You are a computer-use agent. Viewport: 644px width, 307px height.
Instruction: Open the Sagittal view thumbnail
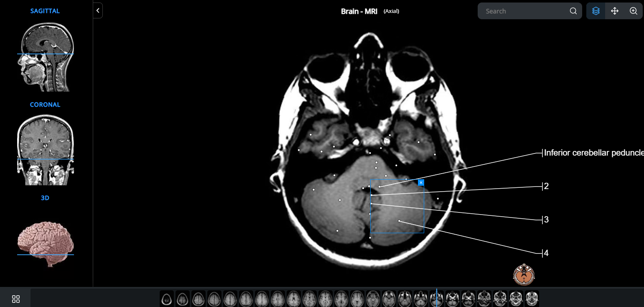[x=45, y=57]
